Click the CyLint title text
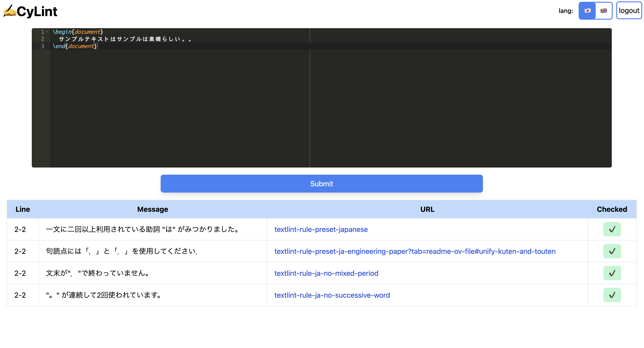This screenshot has height=348, width=644. (x=37, y=11)
